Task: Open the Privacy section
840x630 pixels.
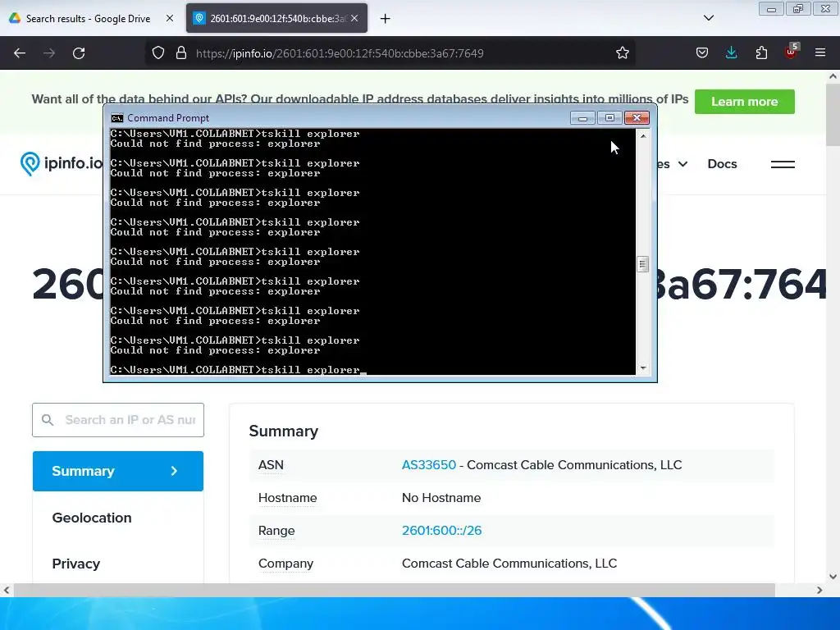Action: click(x=76, y=564)
